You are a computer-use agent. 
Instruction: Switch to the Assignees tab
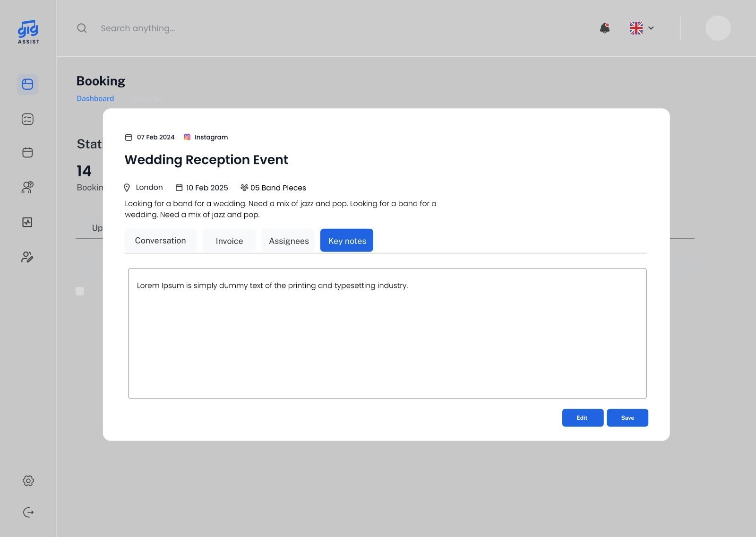pos(289,240)
